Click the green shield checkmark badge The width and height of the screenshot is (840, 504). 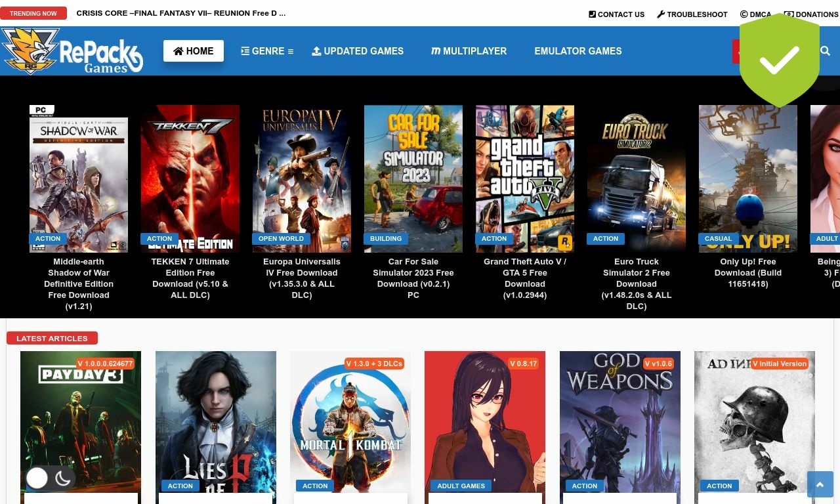(x=780, y=60)
